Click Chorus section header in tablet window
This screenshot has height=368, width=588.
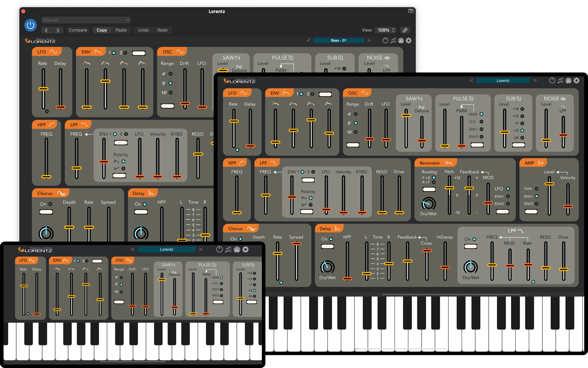[x=241, y=228]
